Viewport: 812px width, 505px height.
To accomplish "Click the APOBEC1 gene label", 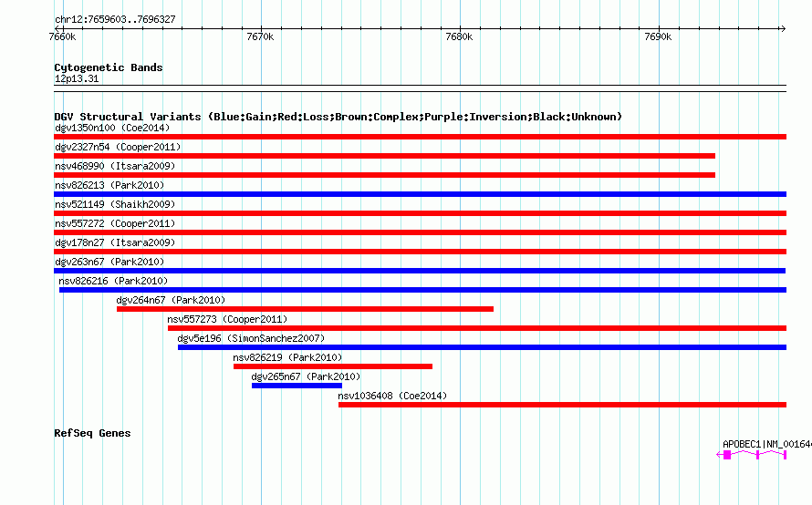I will point(767,444).
